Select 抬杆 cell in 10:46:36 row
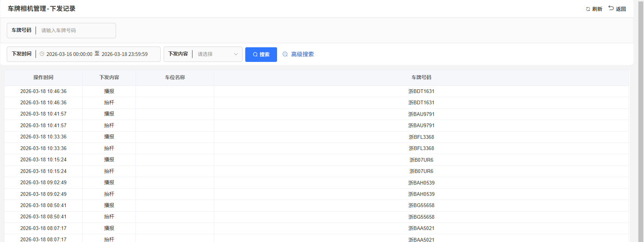Image resolution: width=644 pixels, height=242 pixels. tap(109, 102)
